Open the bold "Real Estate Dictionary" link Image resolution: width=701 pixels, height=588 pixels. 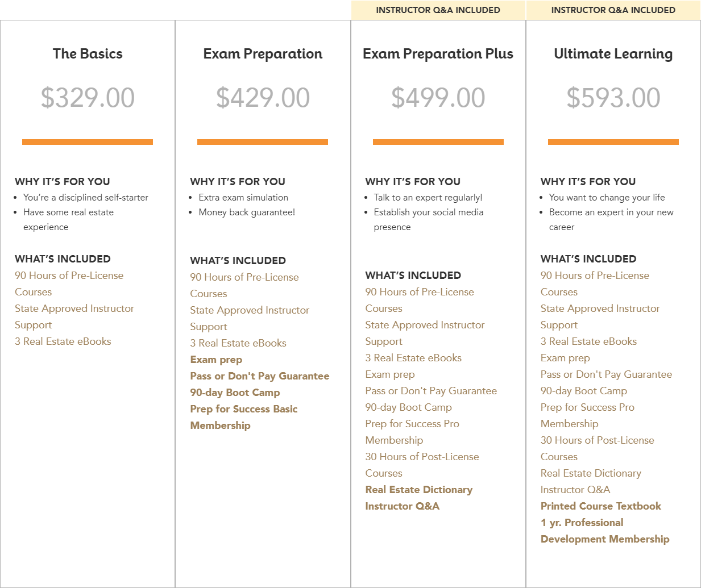[419, 490]
